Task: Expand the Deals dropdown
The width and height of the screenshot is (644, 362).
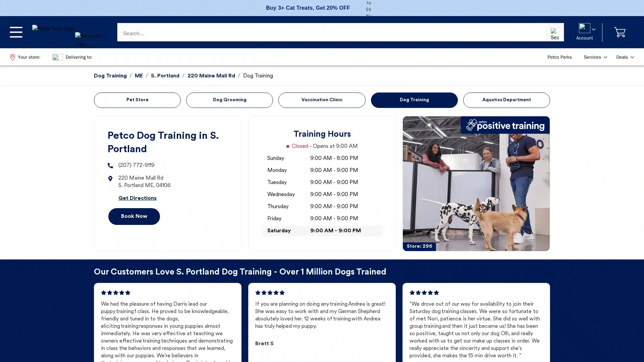Action: 625,57
